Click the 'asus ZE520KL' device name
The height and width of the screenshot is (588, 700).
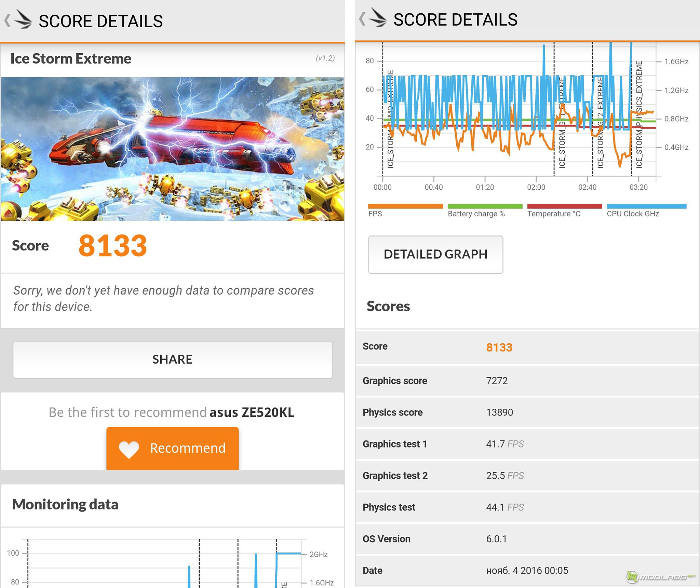pos(252,412)
